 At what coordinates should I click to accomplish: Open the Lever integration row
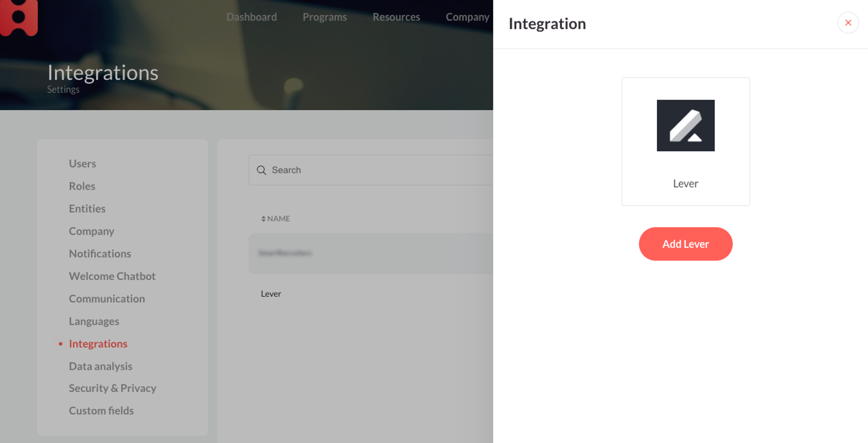(x=271, y=293)
